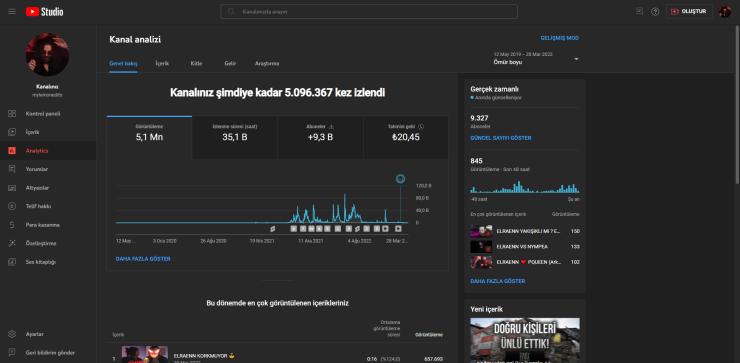The image size is (740, 363).
Task: Click the page vertical scrollbar
Action: click(x=738, y=104)
